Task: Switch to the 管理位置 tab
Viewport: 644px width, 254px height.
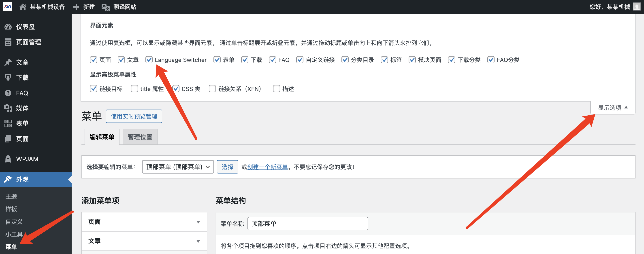Action: pyautogui.click(x=140, y=137)
